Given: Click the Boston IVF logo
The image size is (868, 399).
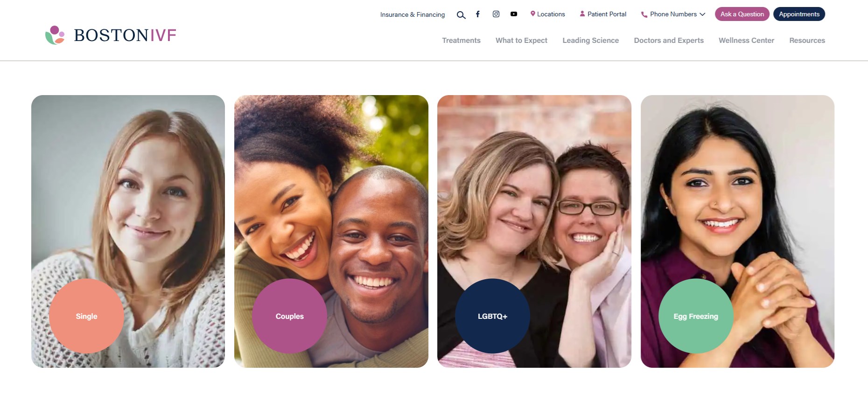Looking at the screenshot, I should point(111,35).
